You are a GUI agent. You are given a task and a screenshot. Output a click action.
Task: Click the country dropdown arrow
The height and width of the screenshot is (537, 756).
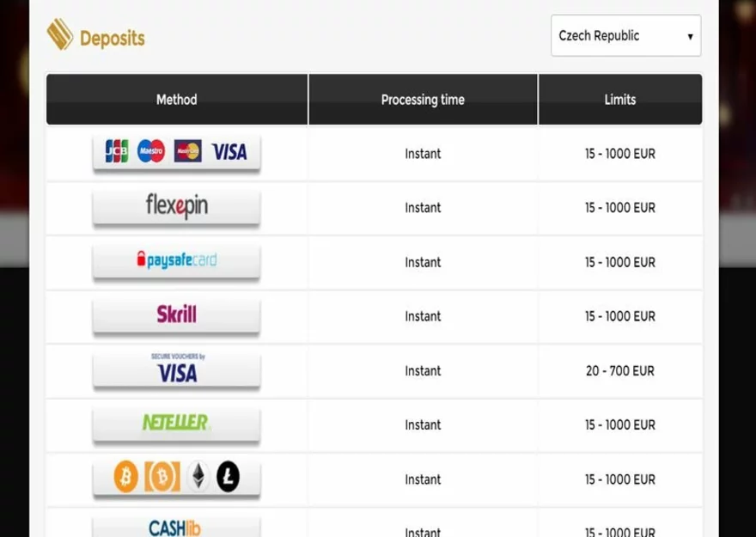pyautogui.click(x=690, y=37)
